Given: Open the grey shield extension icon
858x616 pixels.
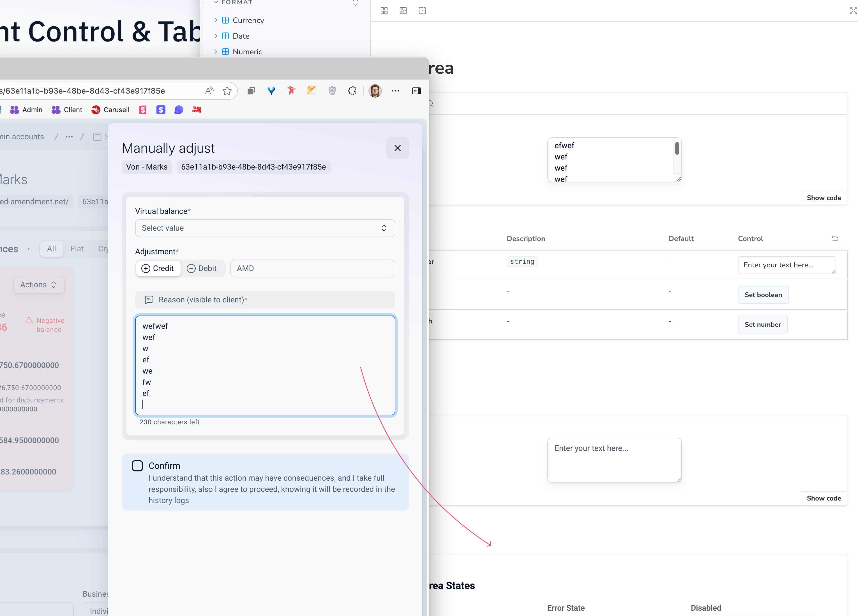Looking at the screenshot, I should click(x=332, y=91).
